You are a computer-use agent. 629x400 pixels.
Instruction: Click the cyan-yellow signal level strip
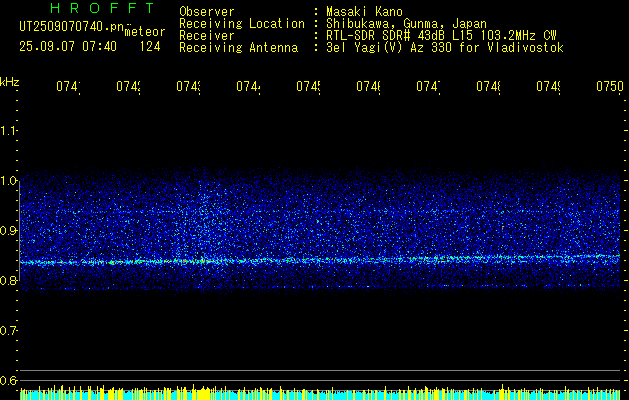pos(320,393)
